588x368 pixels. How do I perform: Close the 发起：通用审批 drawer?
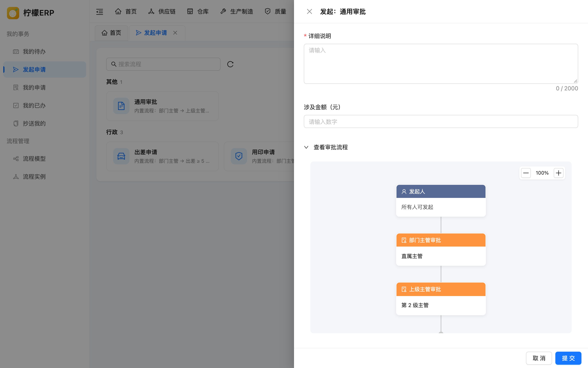click(309, 11)
